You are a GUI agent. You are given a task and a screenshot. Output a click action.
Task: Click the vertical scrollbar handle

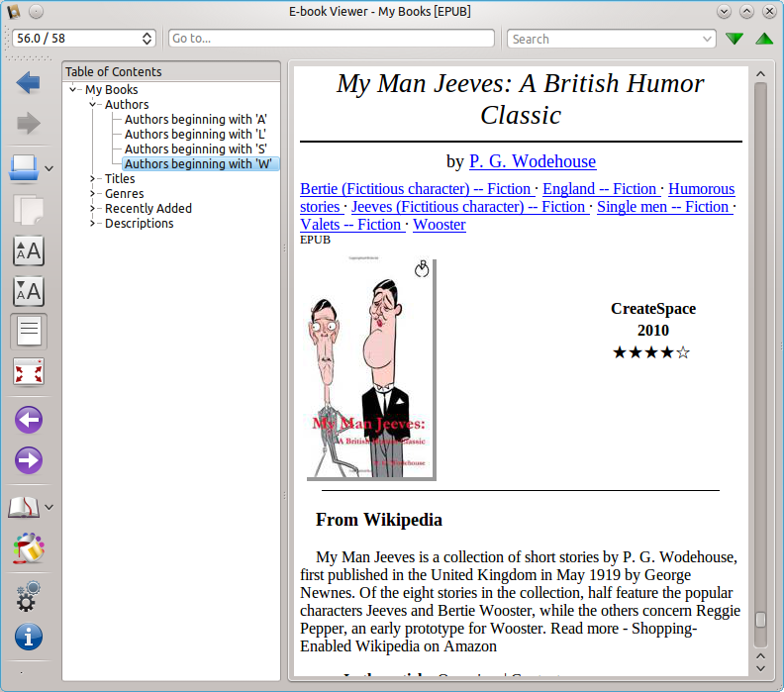click(x=760, y=620)
